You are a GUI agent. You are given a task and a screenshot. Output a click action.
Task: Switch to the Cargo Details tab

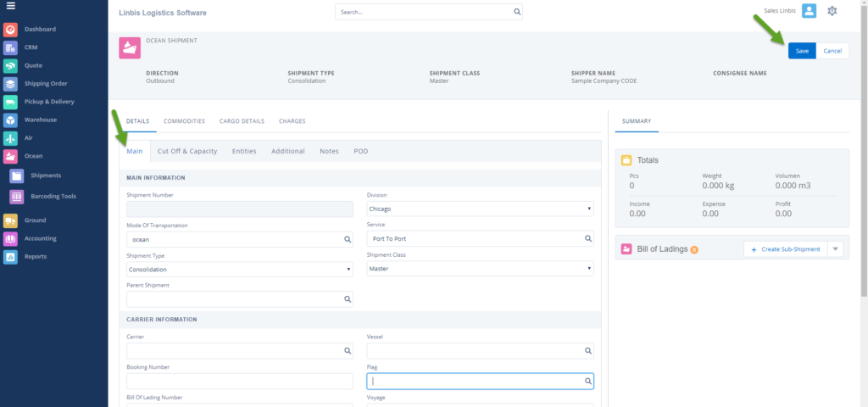[x=242, y=121]
